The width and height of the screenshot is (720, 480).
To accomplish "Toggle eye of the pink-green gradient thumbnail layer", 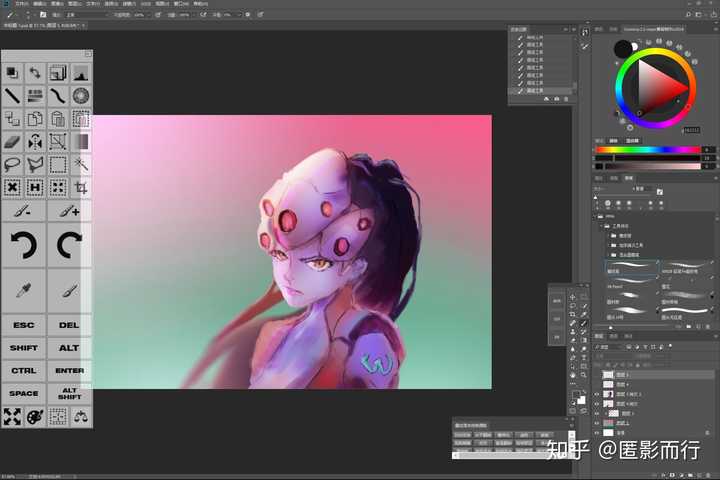I will [x=596, y=423].
